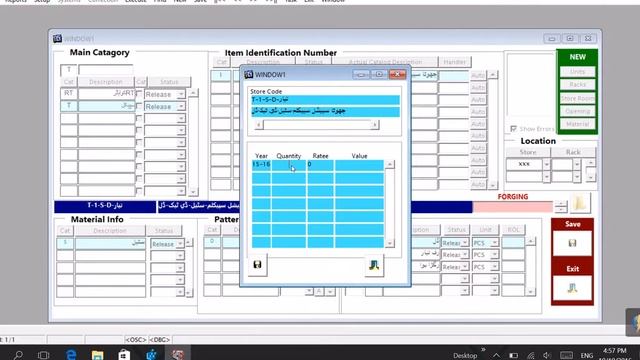The width and height of the screenshot is (640, 360).
Task: Open the network tray icon
Action: [x=531, y=356]
